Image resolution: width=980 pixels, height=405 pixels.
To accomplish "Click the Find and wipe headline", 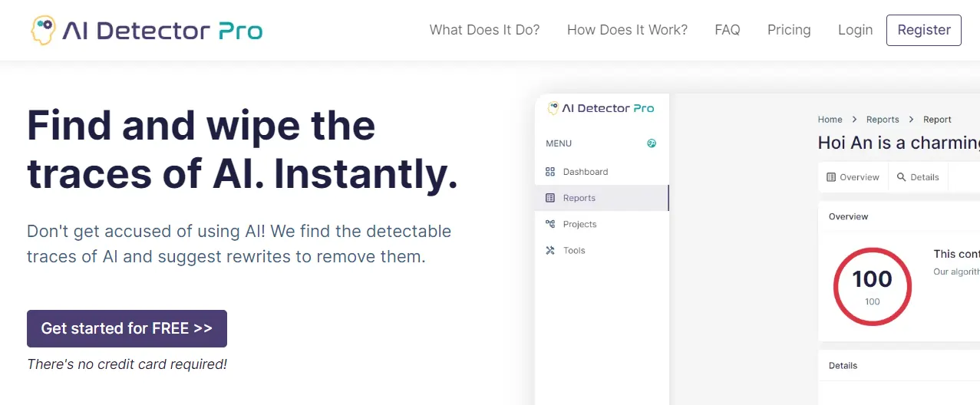I will pos(243,150).
